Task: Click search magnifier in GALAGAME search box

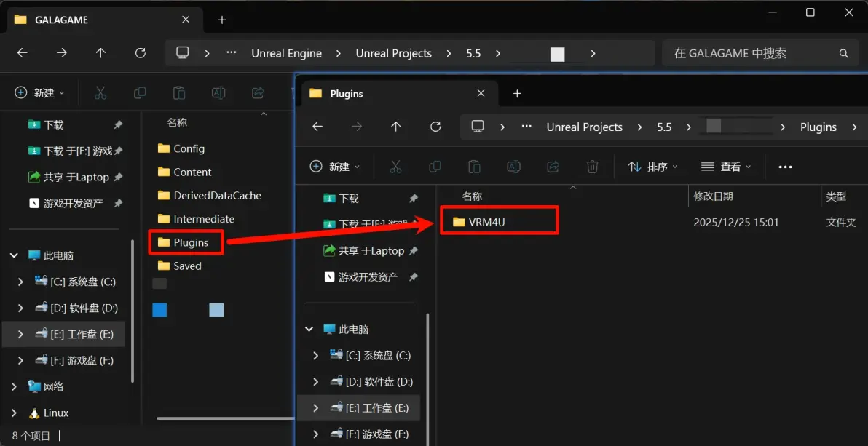Action: (x=844, y=54)
